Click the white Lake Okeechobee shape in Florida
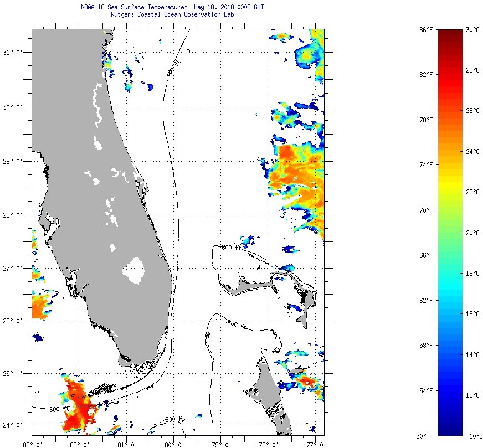 [x=135, y=271]
